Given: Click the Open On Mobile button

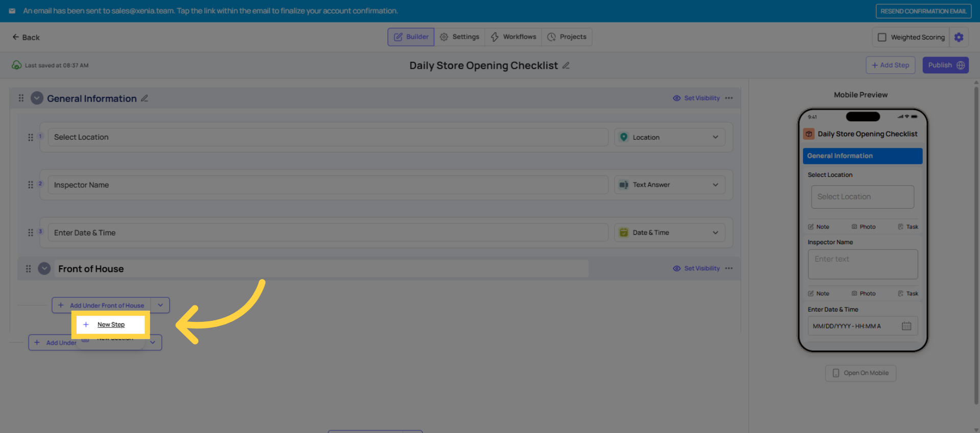Looking at the screenshot, I should [x=861, y=373].
